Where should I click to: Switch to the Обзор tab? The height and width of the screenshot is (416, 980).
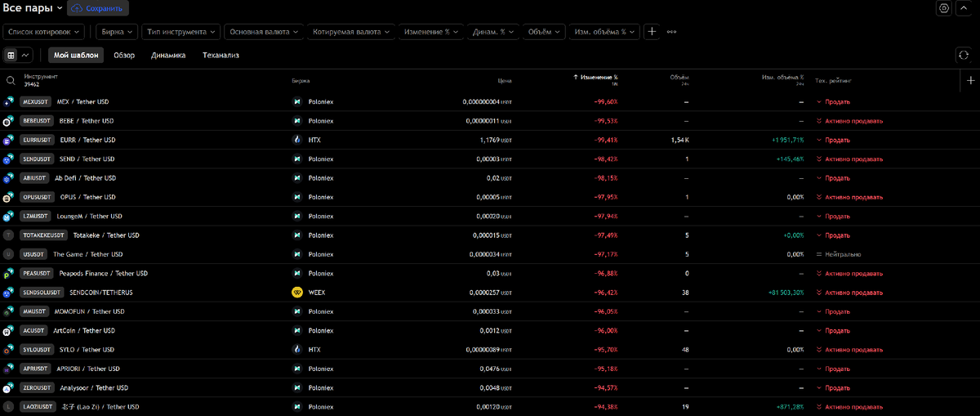pyautogui.click(x=124, y=55)
